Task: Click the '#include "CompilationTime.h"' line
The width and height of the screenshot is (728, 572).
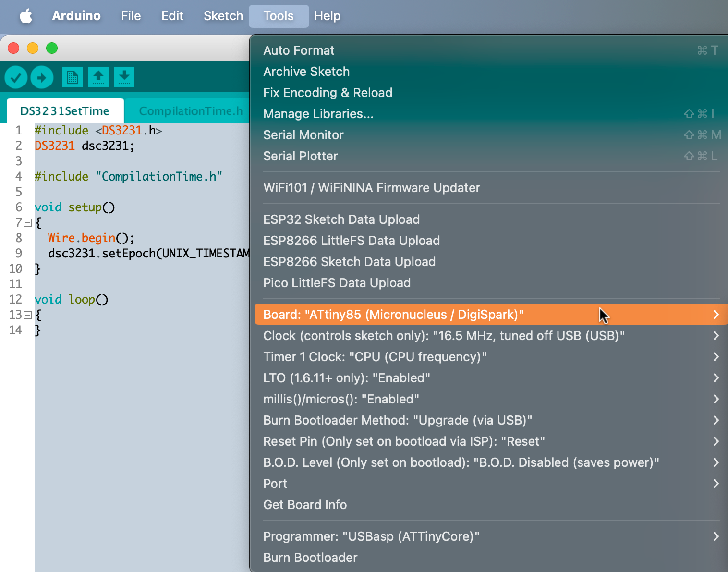Action: tap(129, 177)
